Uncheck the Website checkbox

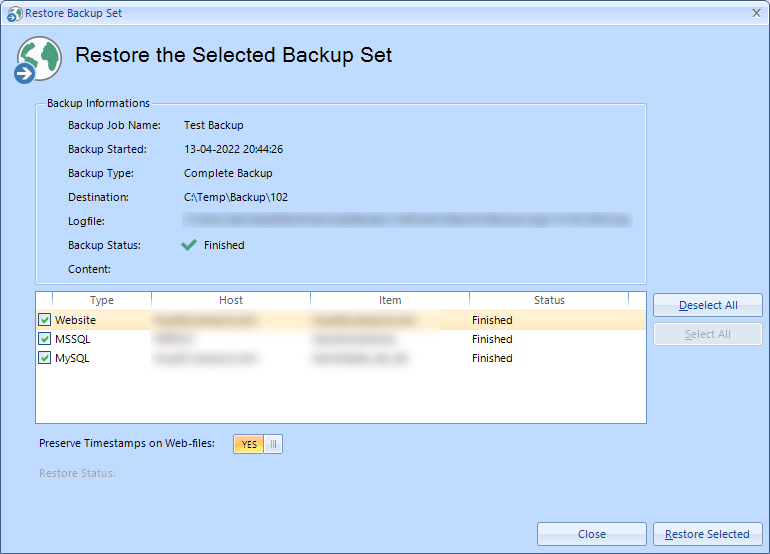(x=45, y=320)
